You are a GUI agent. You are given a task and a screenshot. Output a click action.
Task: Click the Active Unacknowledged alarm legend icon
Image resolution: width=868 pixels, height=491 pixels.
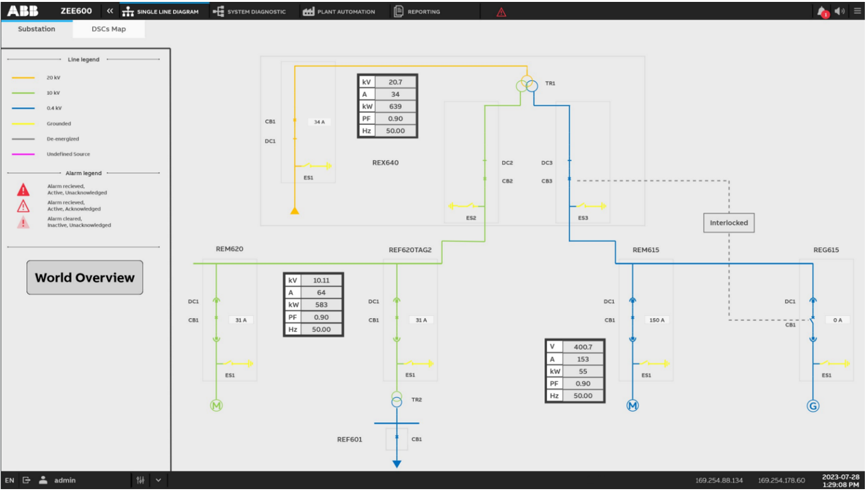coord(23,189)
